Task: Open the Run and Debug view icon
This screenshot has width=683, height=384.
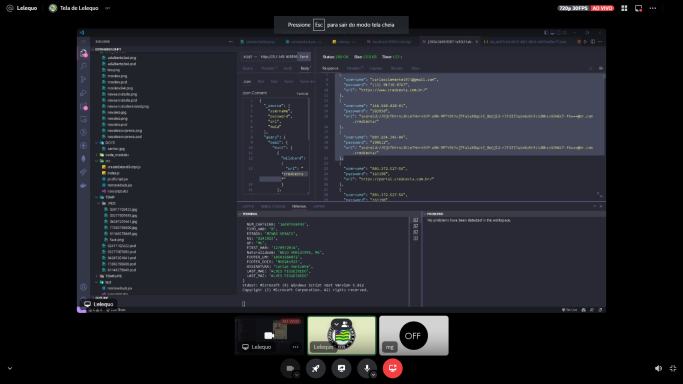Action: pos(83,93)
